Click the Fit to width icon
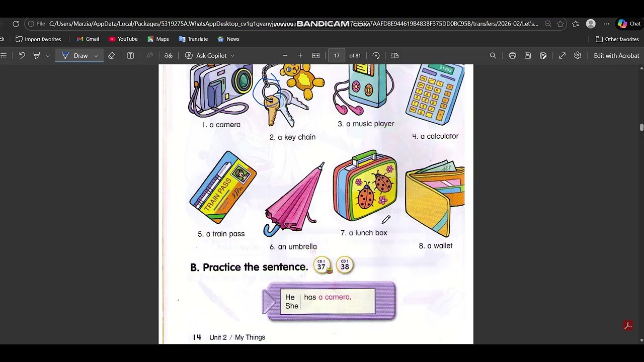The height and width of the screenshot is (362, 644). [x=316, y=55]
